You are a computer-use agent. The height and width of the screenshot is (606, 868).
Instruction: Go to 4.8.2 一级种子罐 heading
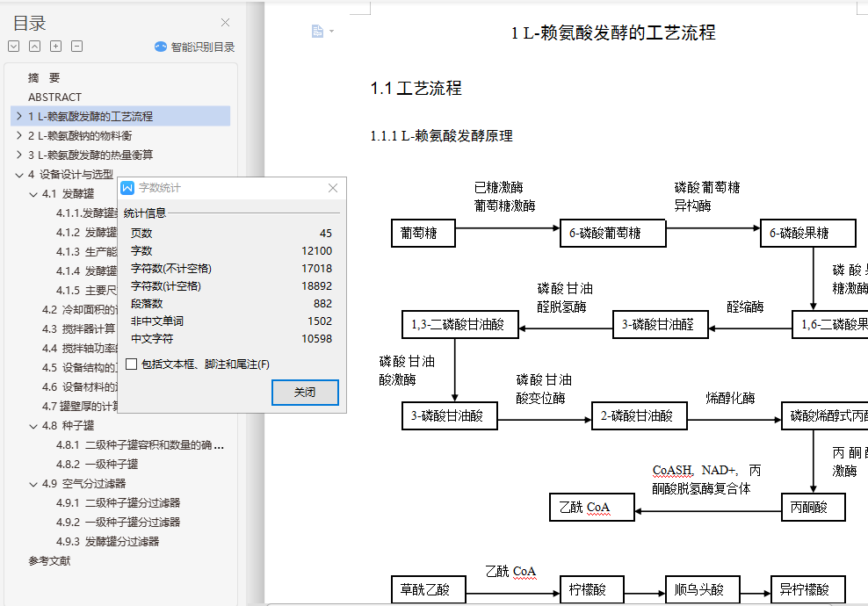point(97,465)
